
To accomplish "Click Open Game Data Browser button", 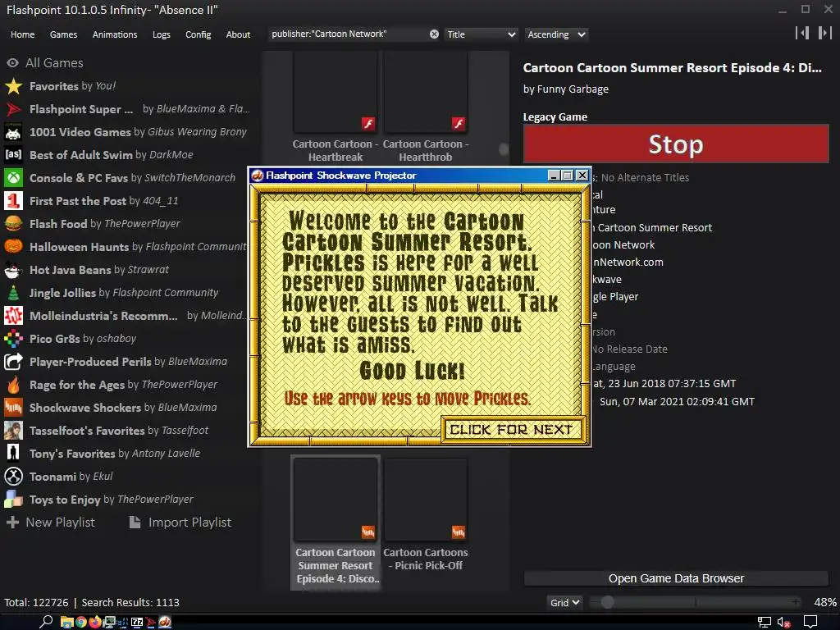I will (676, 578).
